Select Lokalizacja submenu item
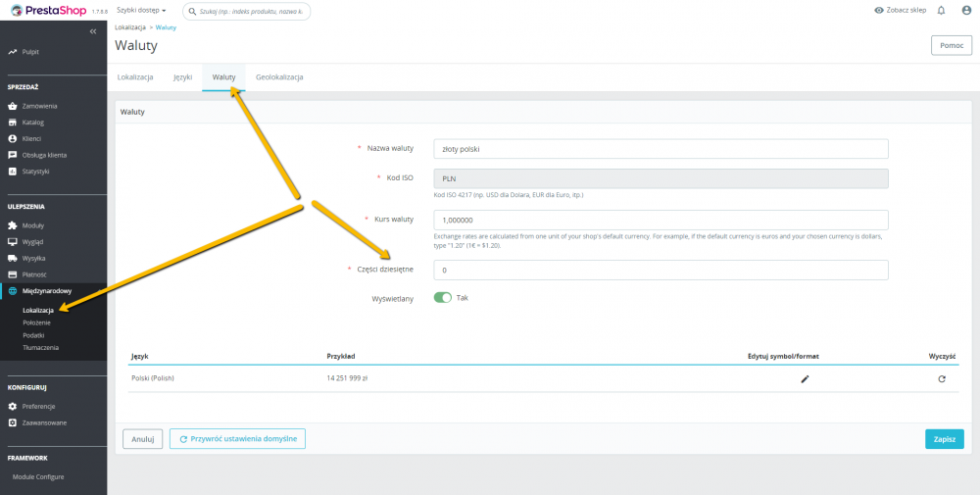Image resolution: width=980 pixels, height=495 pixels. 38,311
